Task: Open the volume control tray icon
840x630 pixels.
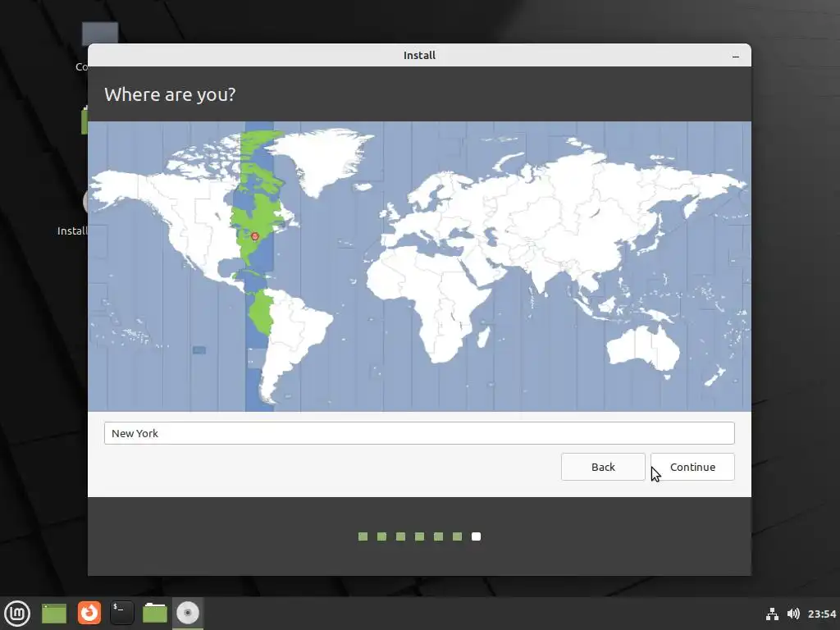Action: click(793, 614)
